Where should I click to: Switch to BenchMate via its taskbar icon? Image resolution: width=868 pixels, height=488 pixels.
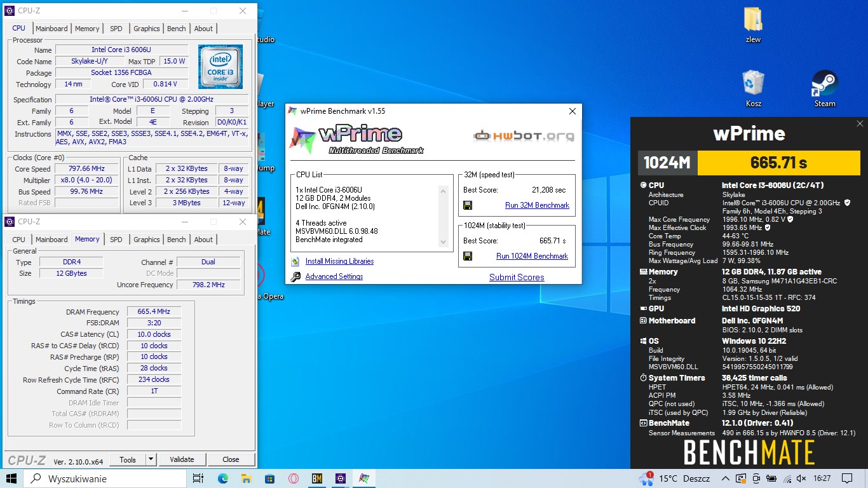point(316,478)
